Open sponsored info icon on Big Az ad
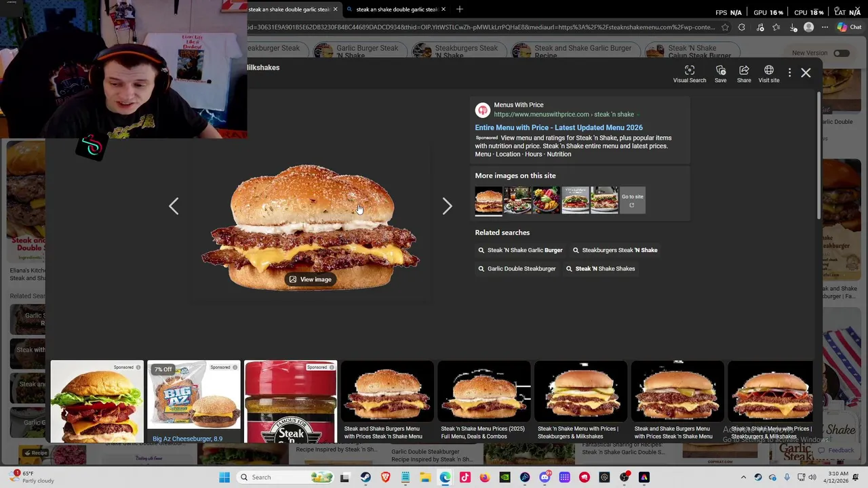Image resolution: width=868 pixels, height=488 pixels. point(235,367)
